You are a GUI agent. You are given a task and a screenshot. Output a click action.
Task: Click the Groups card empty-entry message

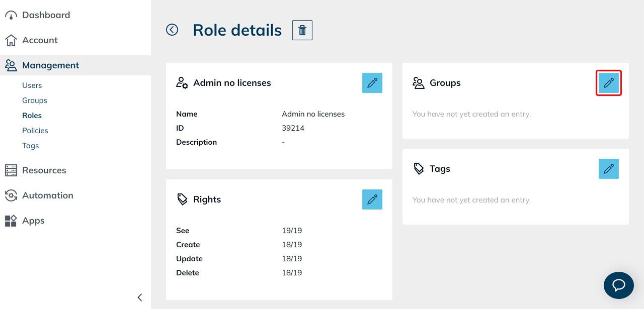[x=471, y=114]
